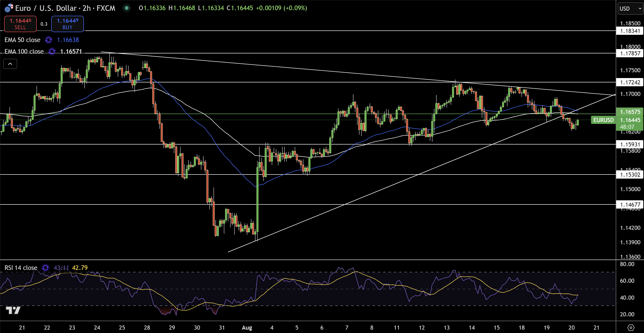Click the 1.16445 current price label
This screenshot has height=333, width=644.
pos(630,120)
